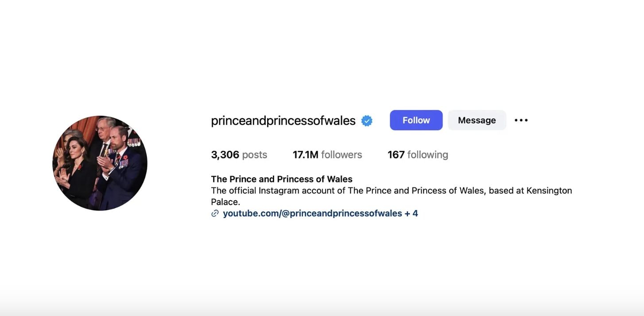Click the verified checkmark next to username
The height and width of the screenshot is (316, 644).
click(x=367, y=120)
